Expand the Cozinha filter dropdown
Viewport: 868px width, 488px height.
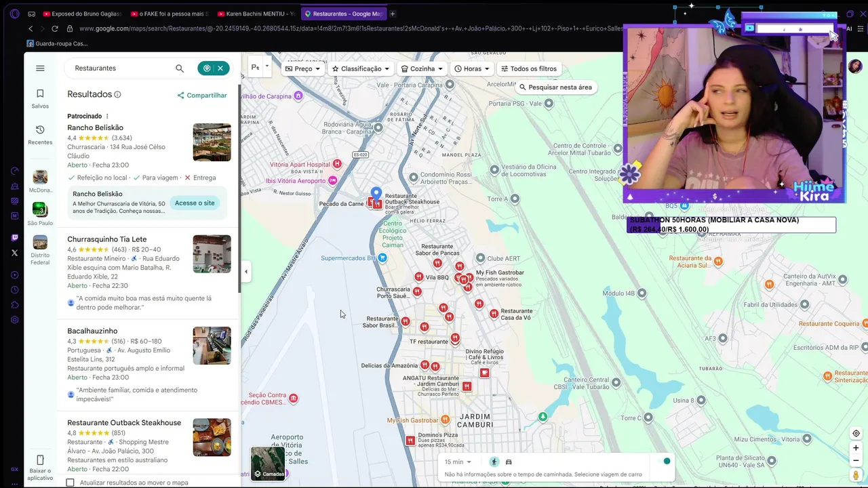[x=422, y=68]
